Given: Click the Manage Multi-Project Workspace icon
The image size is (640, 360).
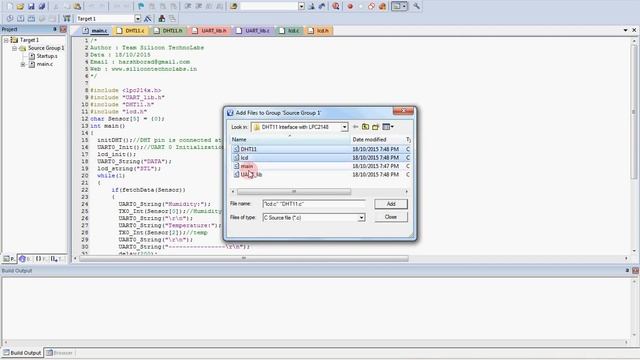Looking at the screenshot, I should pos(172,18).
